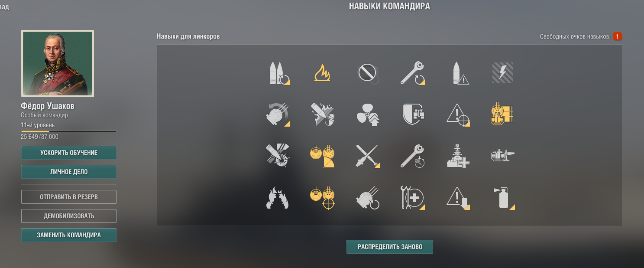Select the wrenches with medical plus skill
The height and width of the screenshot is (268, 644).
pyautogui.click(x=413, y=198)
